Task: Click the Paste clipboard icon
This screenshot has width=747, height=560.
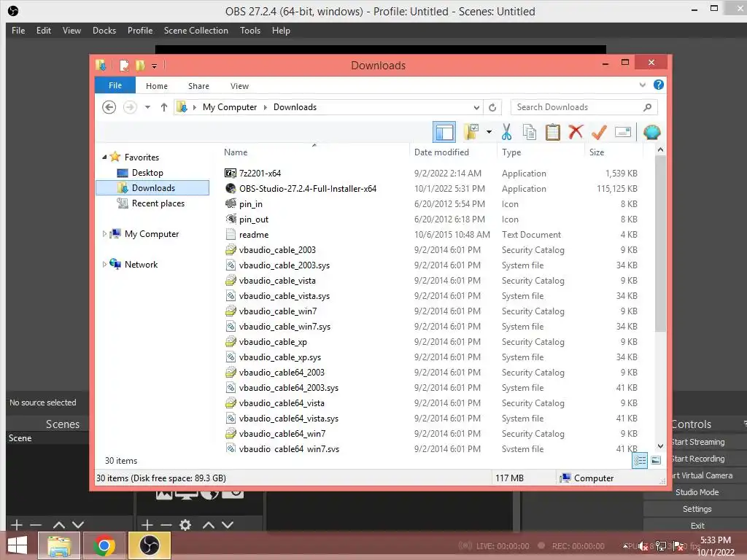Action: pos(553,132)
